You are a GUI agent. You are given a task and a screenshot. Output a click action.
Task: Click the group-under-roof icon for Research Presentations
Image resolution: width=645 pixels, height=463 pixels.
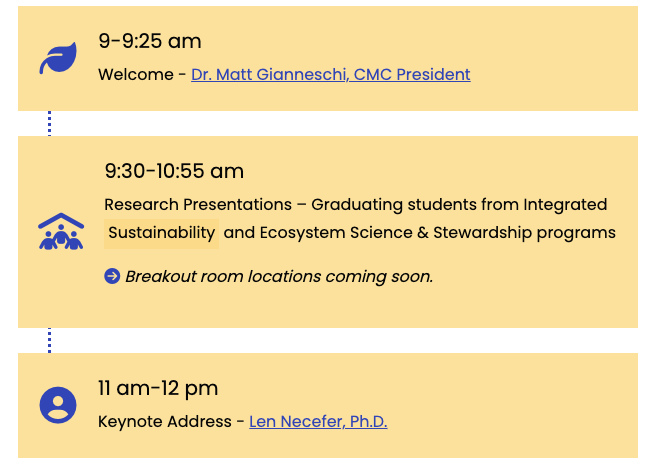tap(61, 232)
